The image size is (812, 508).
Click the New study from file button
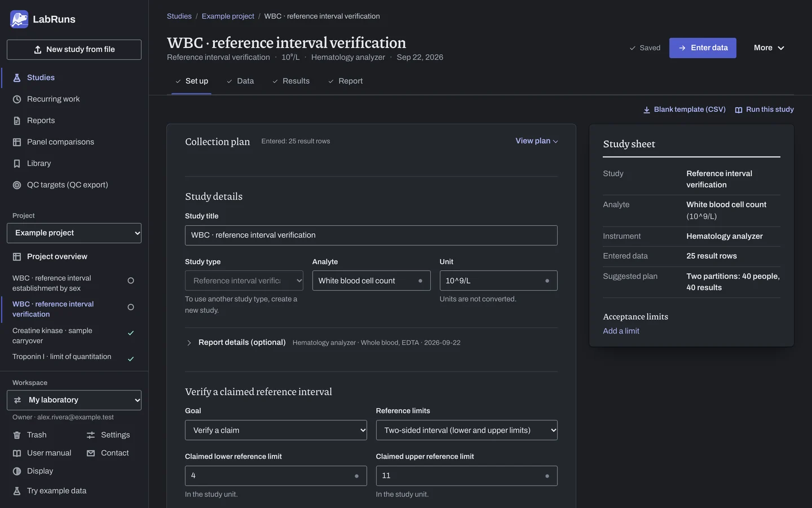pos(74,50)
